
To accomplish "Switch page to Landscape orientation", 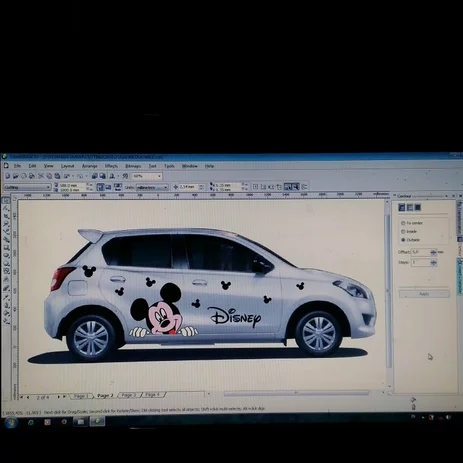I will 108,187.
